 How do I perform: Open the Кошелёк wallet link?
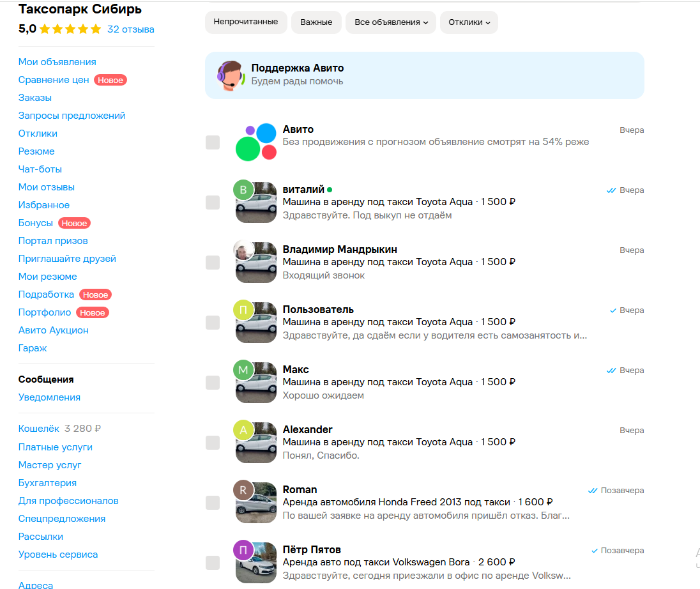pyautogui.click(x=39, y=429)
